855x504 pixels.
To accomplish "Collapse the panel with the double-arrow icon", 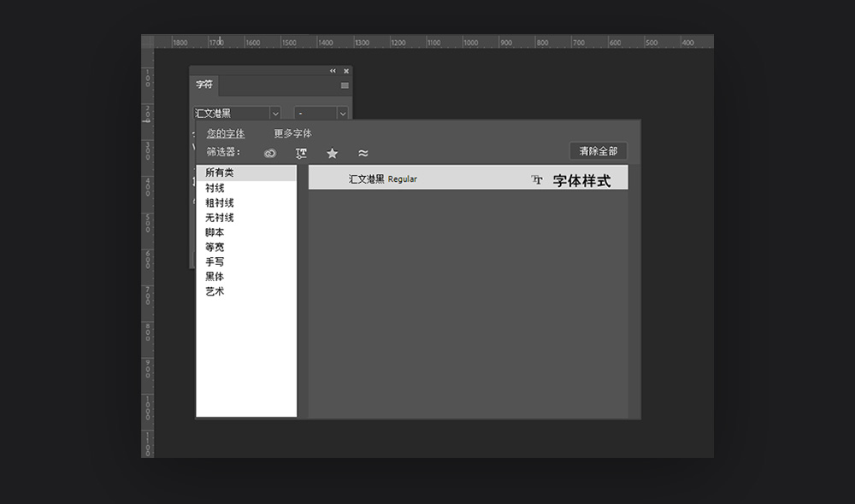I will coord(333,71).
